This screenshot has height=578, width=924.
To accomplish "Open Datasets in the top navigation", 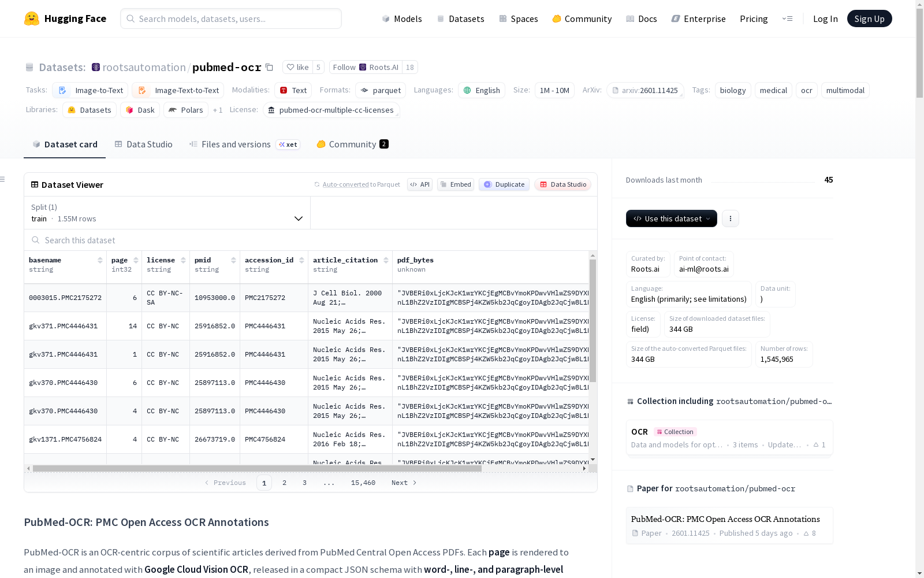I will [460, 18].
